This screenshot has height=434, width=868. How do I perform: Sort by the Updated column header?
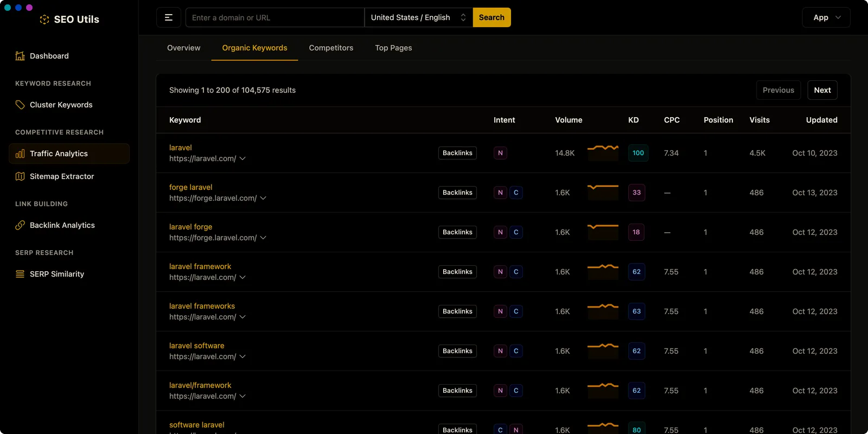tap(821, 120)
